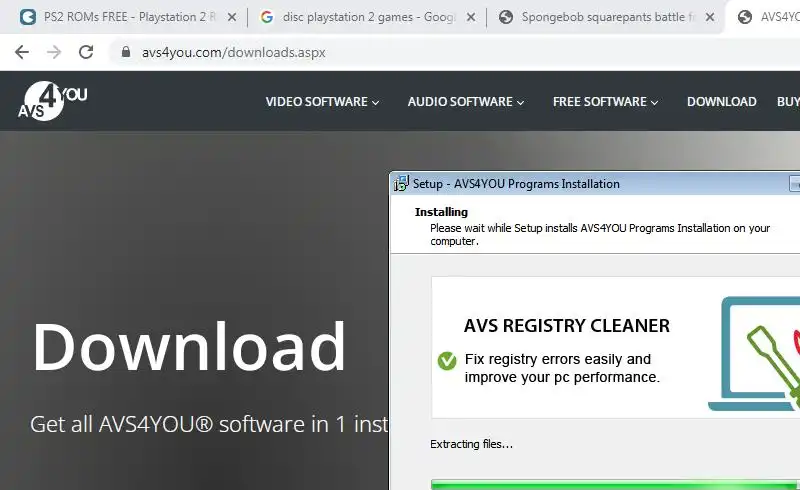Click the Google favicon on second tab
The image size is (800, 490).
[x=266, y=17]
